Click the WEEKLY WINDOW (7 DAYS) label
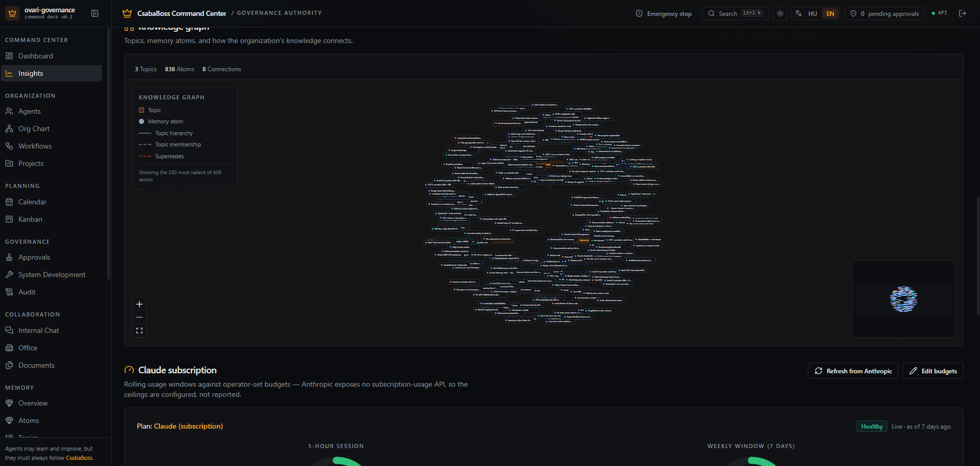Viewport: 980px width, 466px height. [751, 446]
